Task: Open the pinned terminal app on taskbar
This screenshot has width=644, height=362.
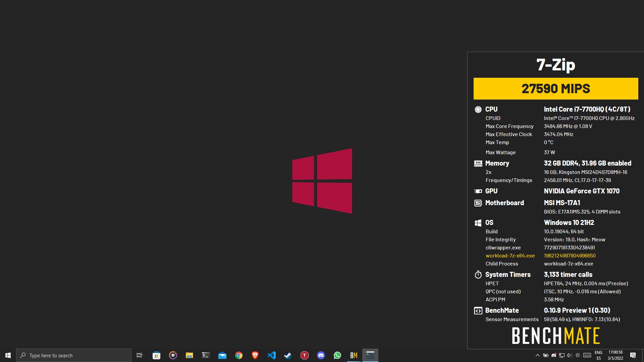Action: click(x=206, y=355)
